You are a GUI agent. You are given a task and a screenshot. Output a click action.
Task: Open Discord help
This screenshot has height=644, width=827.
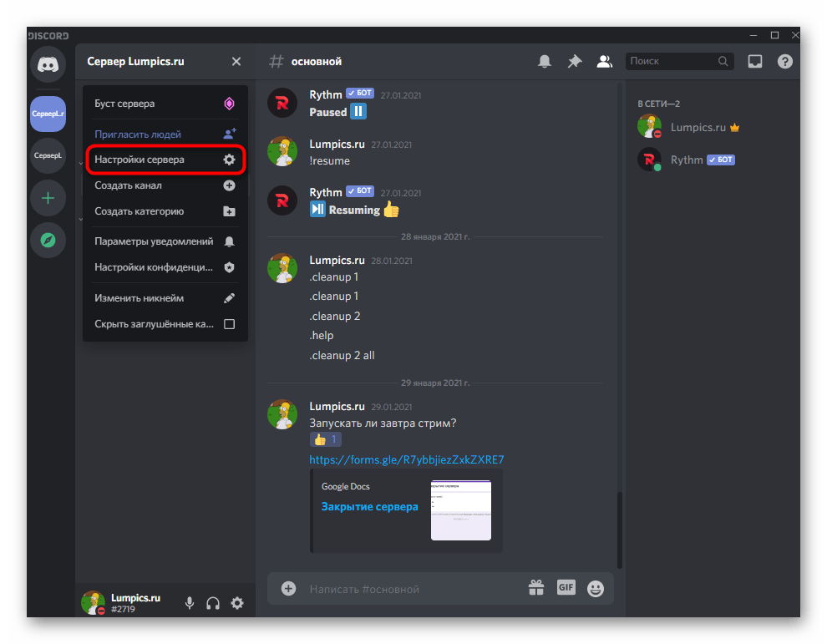(784, 61)
